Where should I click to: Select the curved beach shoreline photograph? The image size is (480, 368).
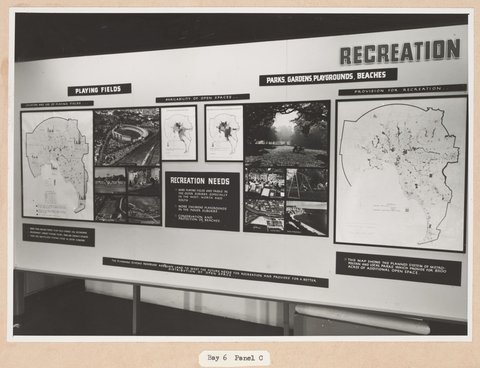pos(307,218)
